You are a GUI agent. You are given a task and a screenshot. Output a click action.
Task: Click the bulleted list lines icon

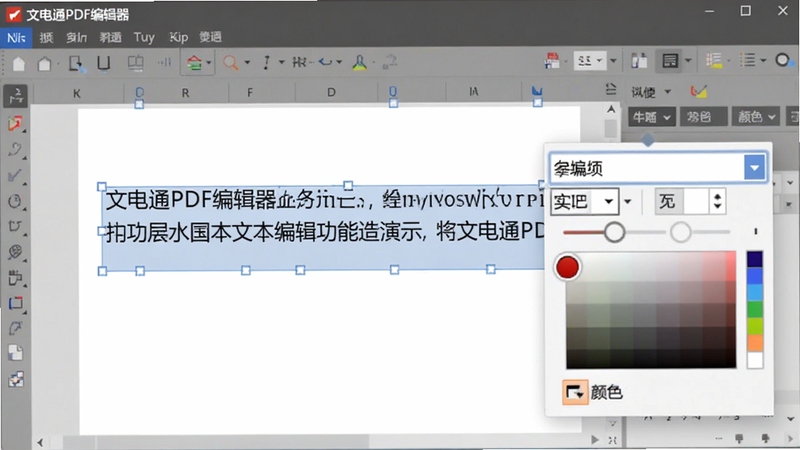(747, 60)
